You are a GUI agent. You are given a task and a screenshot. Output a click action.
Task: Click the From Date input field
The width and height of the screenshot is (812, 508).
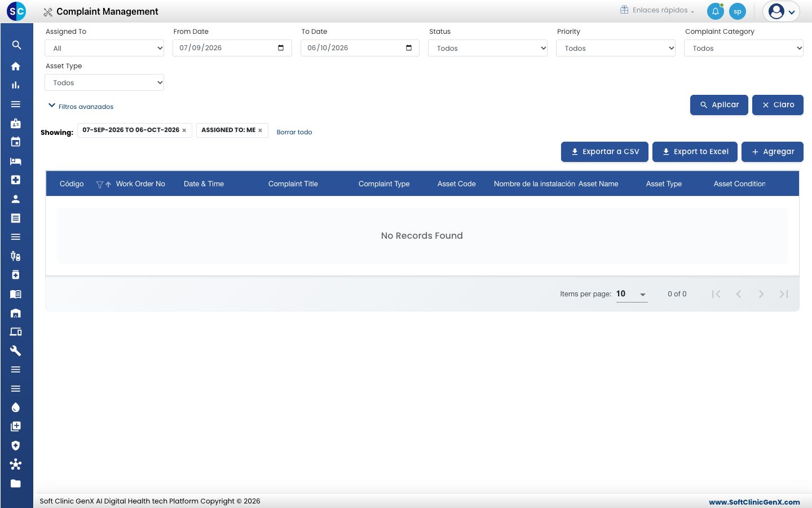click(232, 48)
